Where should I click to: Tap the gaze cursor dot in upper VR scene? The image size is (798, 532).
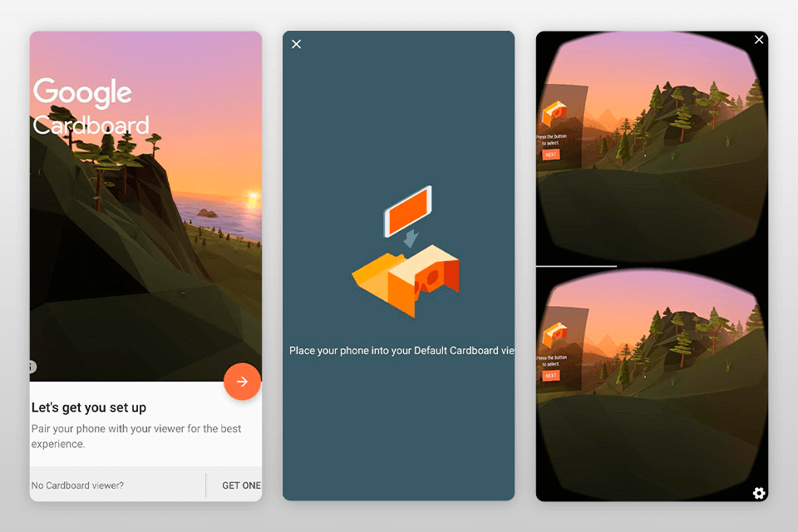[x=645, y=155]
